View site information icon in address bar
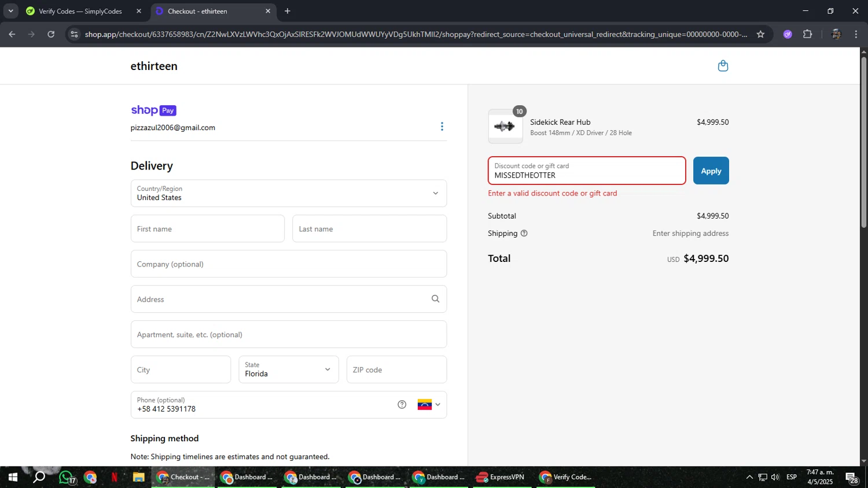 [73, 34]
